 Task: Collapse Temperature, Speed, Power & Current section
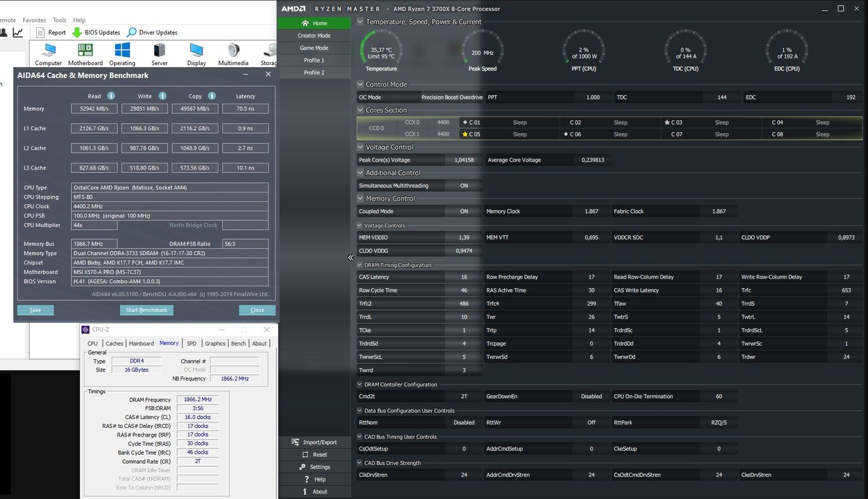pos(360,22)
